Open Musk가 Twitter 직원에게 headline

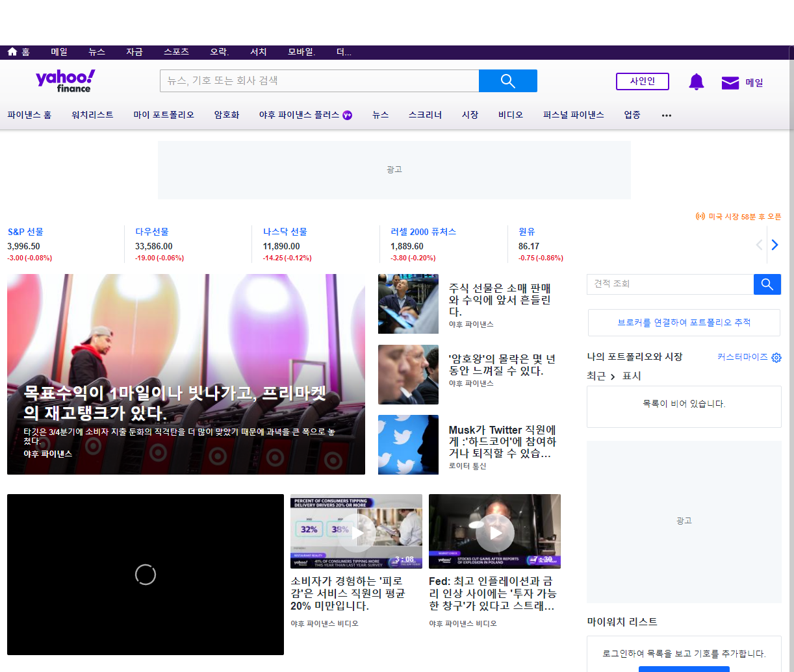[x=502, y=442]
